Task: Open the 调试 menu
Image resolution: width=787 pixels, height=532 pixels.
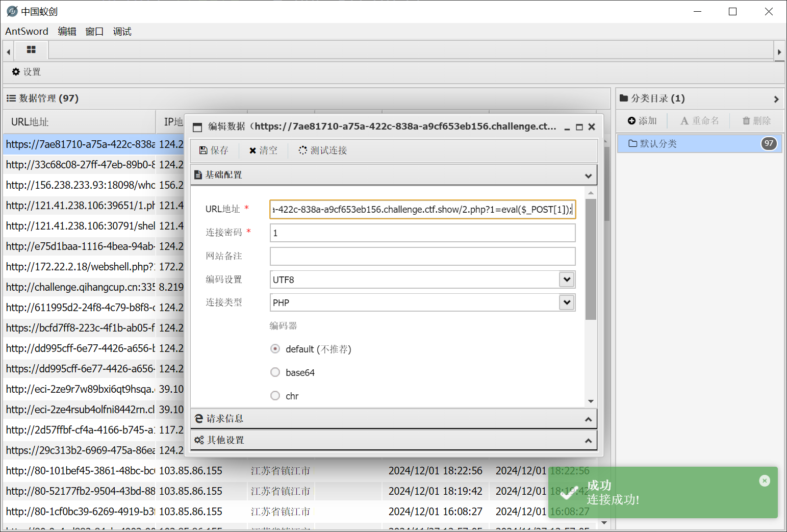Action: click(122, 32)
